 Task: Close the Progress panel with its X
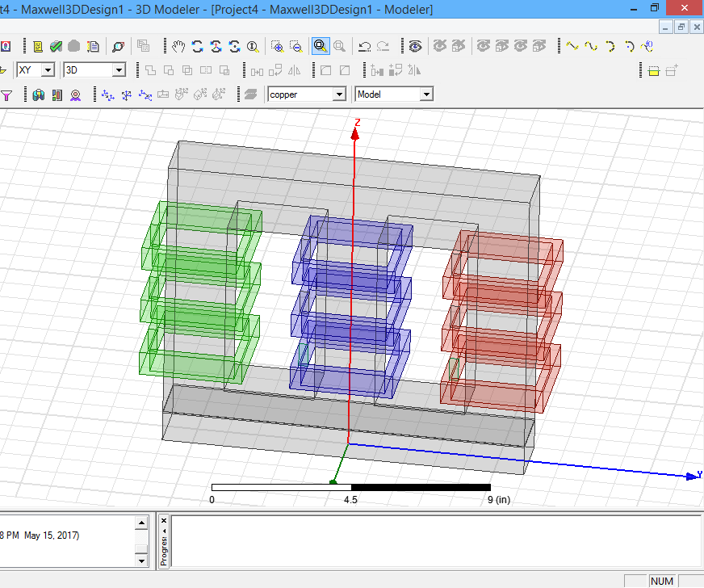(164, 521)
